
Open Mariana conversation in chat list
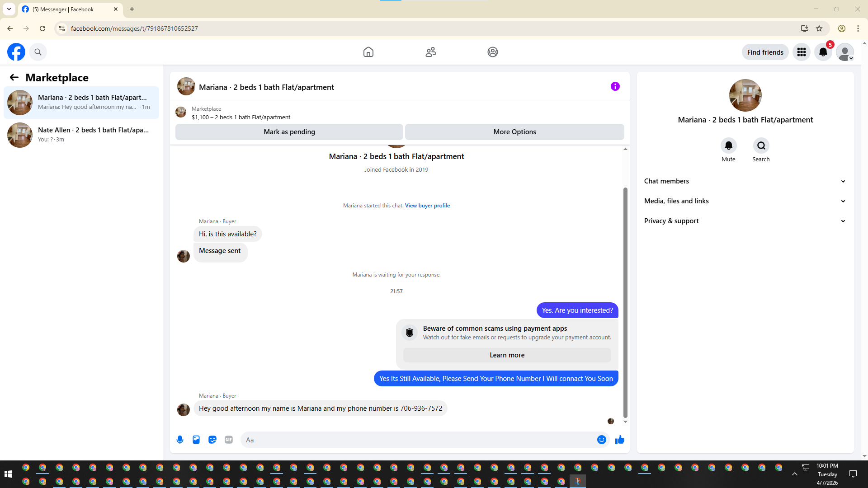point(81,102)
